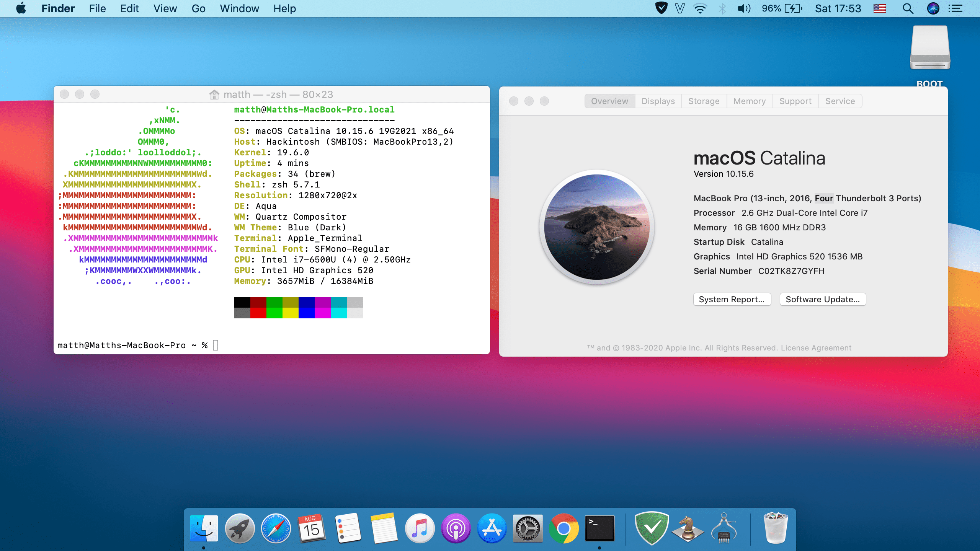Open the Music app in dock
The height and width of the screenshot is (551, 980).
click(420, 529)
